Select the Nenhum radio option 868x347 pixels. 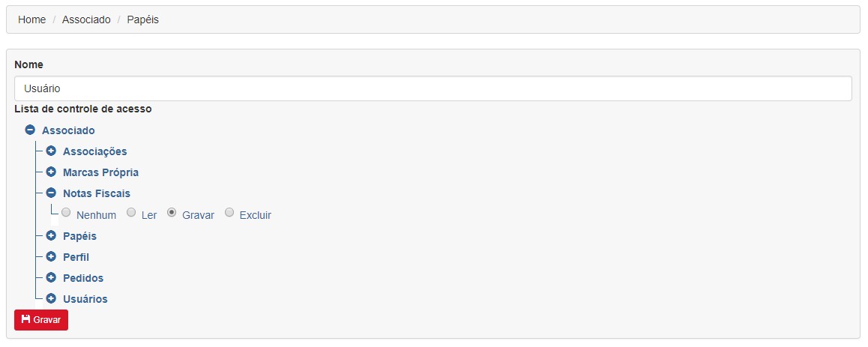pyautogui.click(x=66, y=213)
